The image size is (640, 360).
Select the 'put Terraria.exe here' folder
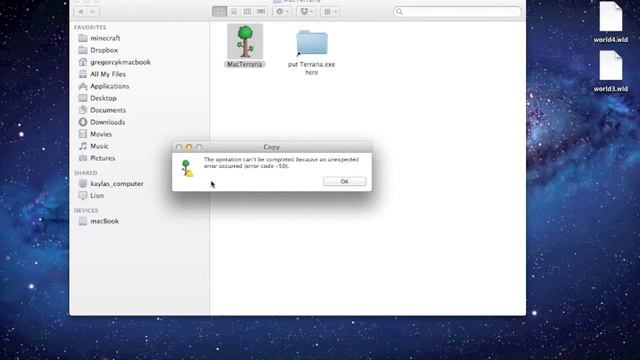tap(311, 42)
